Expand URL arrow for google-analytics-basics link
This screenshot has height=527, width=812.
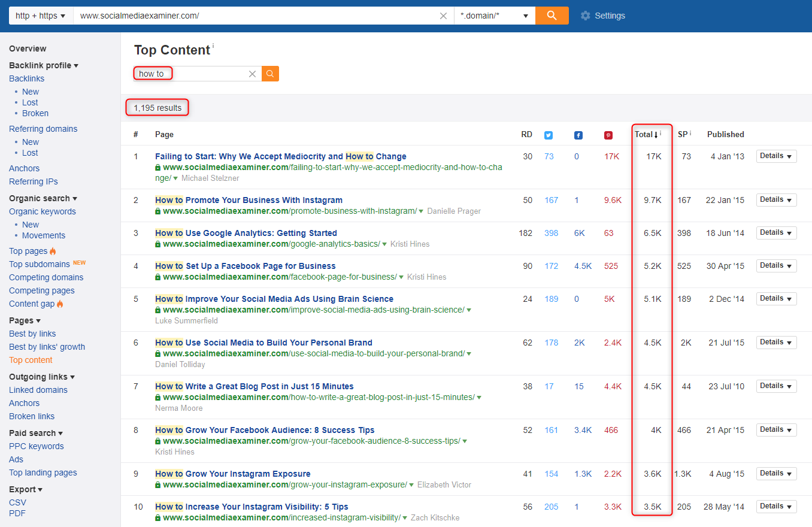[x=385, y=244]
